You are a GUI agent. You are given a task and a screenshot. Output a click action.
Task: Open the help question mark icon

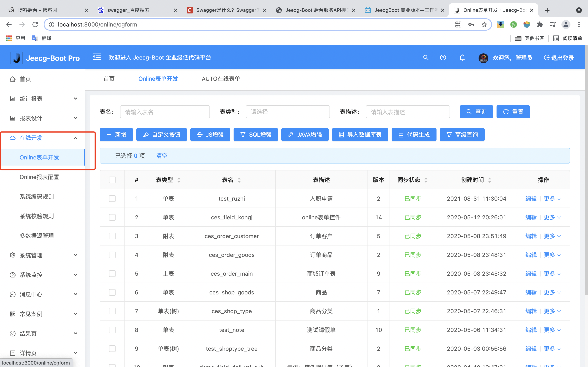[443, 57]
